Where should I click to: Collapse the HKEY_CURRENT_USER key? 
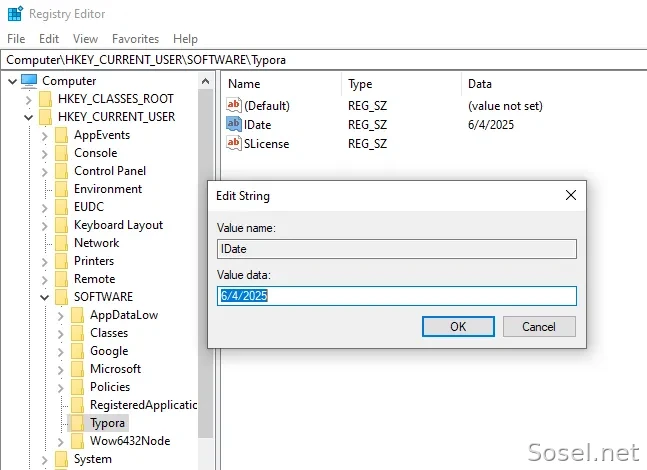28,118
